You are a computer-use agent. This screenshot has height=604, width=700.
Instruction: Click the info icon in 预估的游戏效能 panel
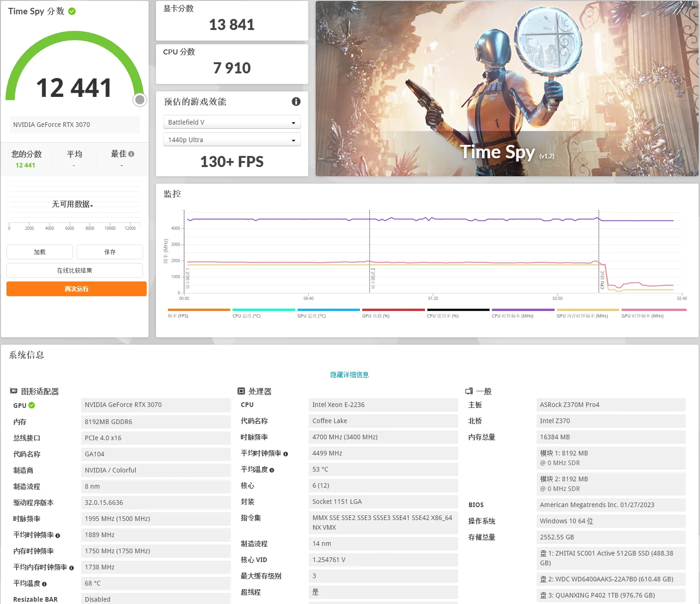296,102
